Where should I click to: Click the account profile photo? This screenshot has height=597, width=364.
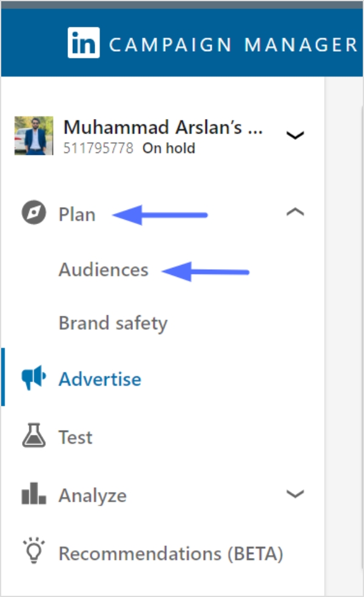[x=34, y=135]
